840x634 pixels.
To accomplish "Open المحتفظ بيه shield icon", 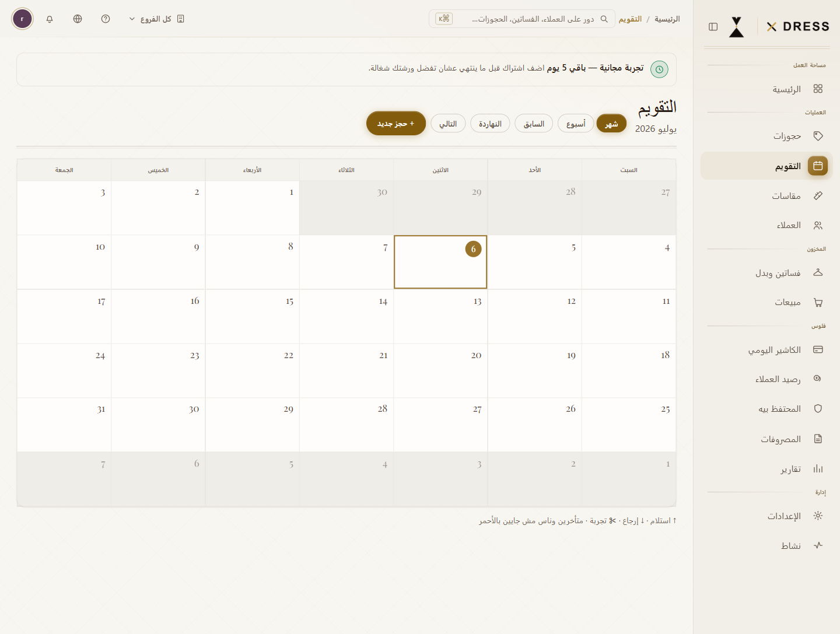I will coord(818,408).
